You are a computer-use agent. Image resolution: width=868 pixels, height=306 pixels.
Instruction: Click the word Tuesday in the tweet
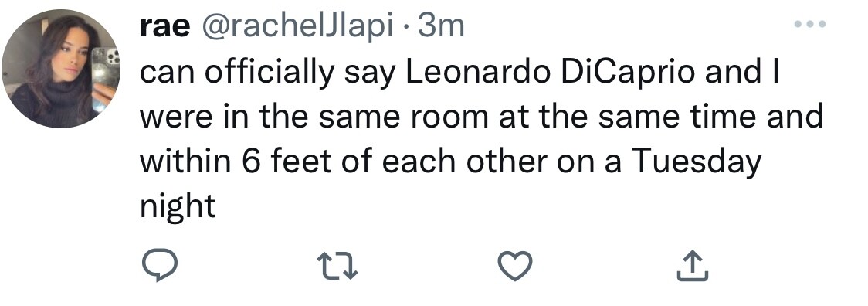coord(697,164)
